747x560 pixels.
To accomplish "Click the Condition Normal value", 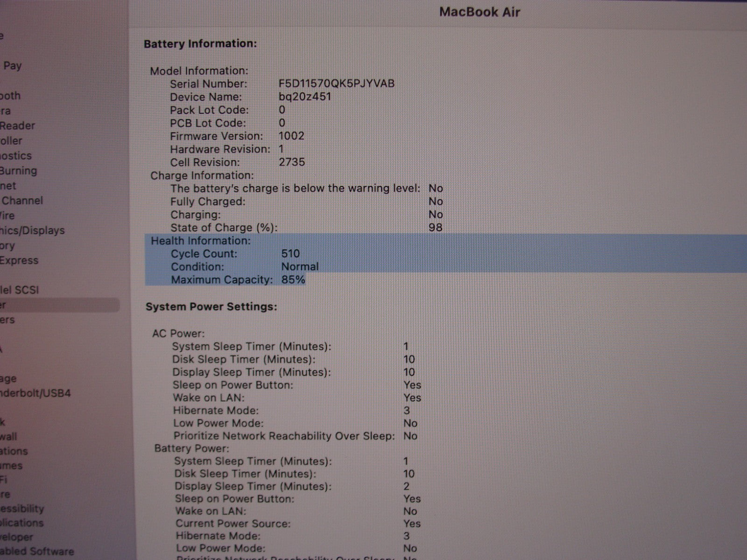I will tap(300, 267).
